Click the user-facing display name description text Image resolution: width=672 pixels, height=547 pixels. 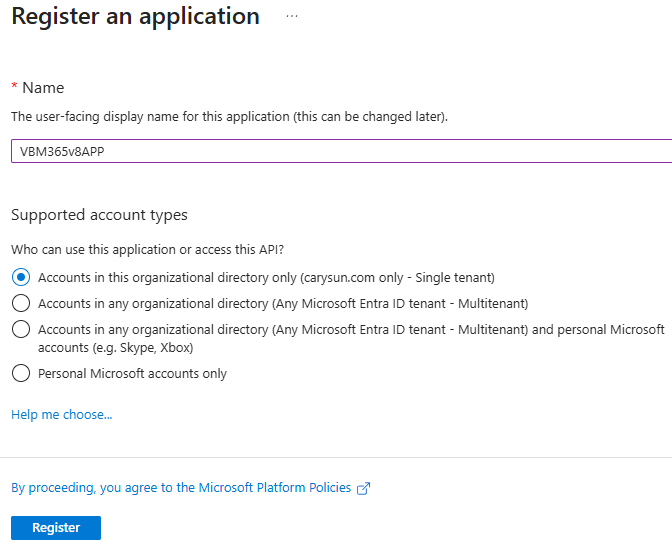229,117
